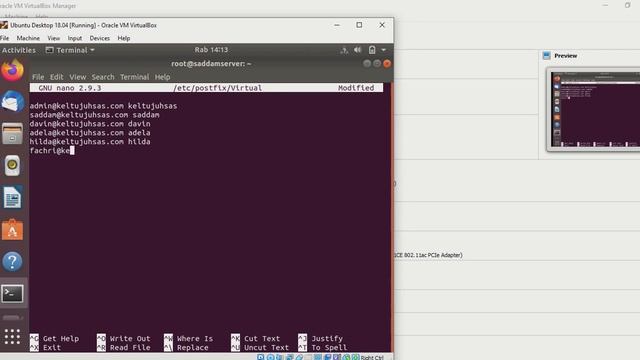
Task: Open the Files manager dock icon
Action: pos(12,133)
